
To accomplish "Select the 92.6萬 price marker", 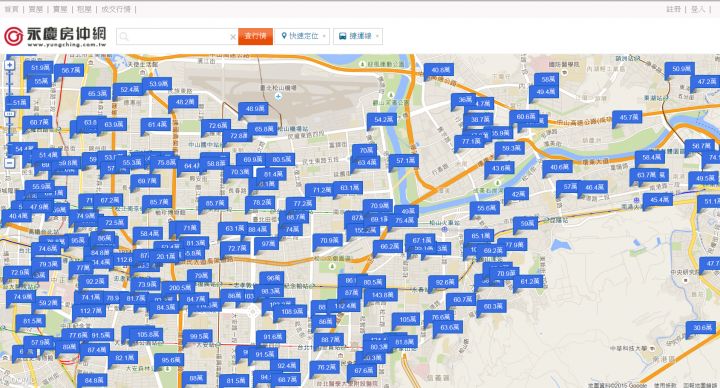I will [x=444, y=282].
